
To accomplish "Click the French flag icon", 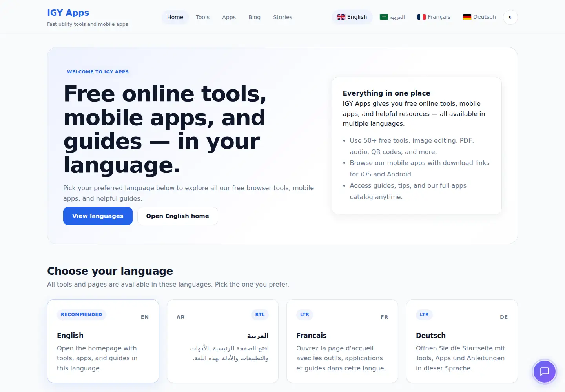I will point(421,17).
